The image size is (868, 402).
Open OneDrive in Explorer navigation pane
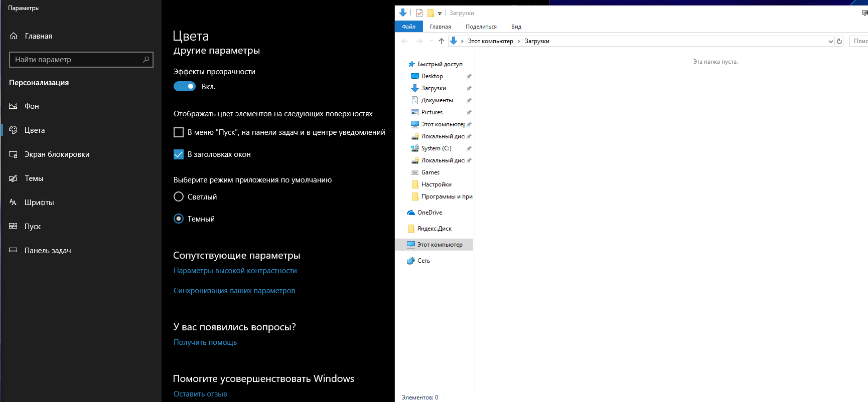[429, 213]
